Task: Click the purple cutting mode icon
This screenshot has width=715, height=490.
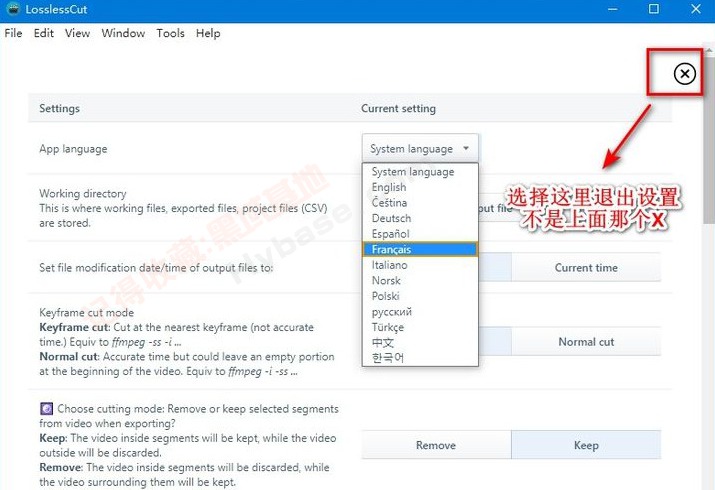Action: pyautogui.click(x=46, y=408)
